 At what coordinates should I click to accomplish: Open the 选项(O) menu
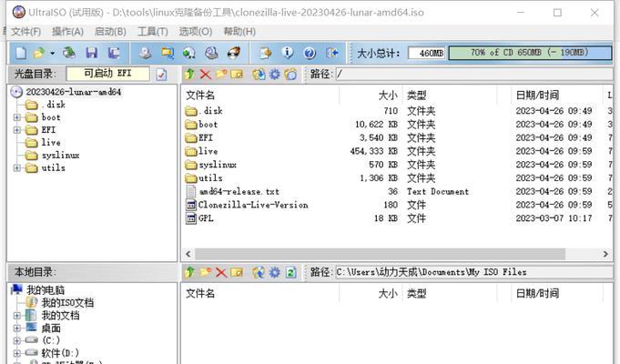click(x=196, y=31)
